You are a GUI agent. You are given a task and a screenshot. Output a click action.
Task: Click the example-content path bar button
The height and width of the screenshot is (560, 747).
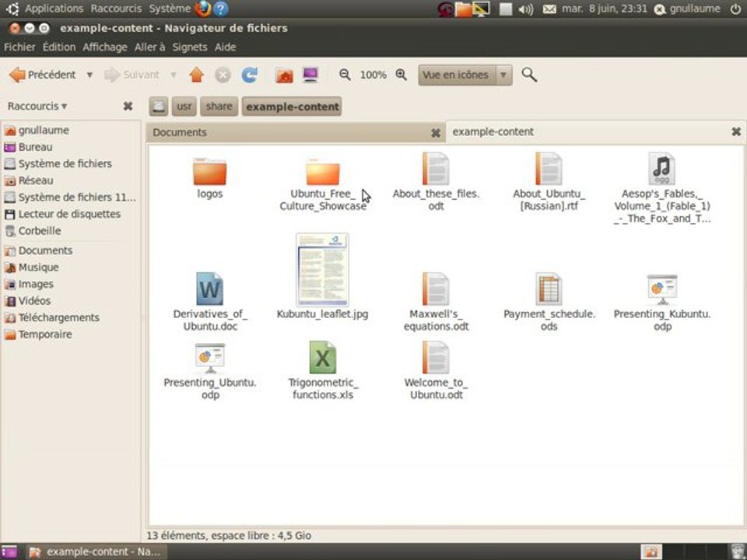click(292, 107)
